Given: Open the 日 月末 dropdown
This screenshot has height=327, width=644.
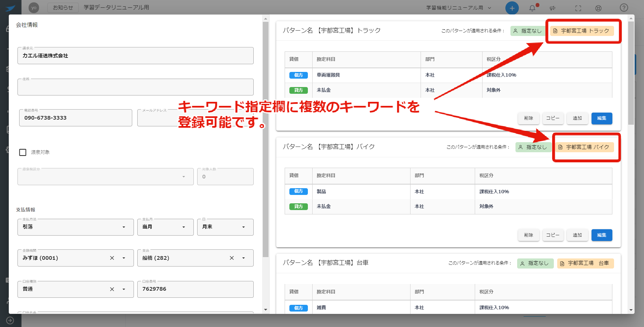Looking at the screenshot, I should (225, 227).
